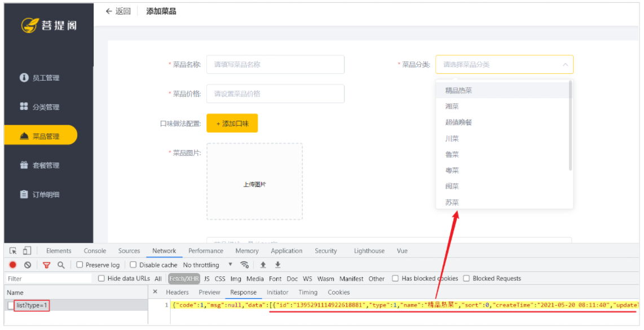Open the No throttling dropdown

pyautogui.click(x=208, y=265)
